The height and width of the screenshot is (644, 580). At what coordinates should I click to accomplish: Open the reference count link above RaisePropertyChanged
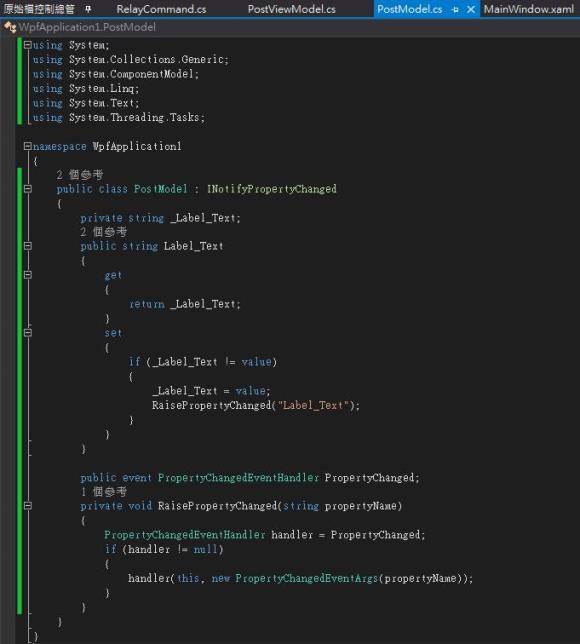(x=104, y=492)
